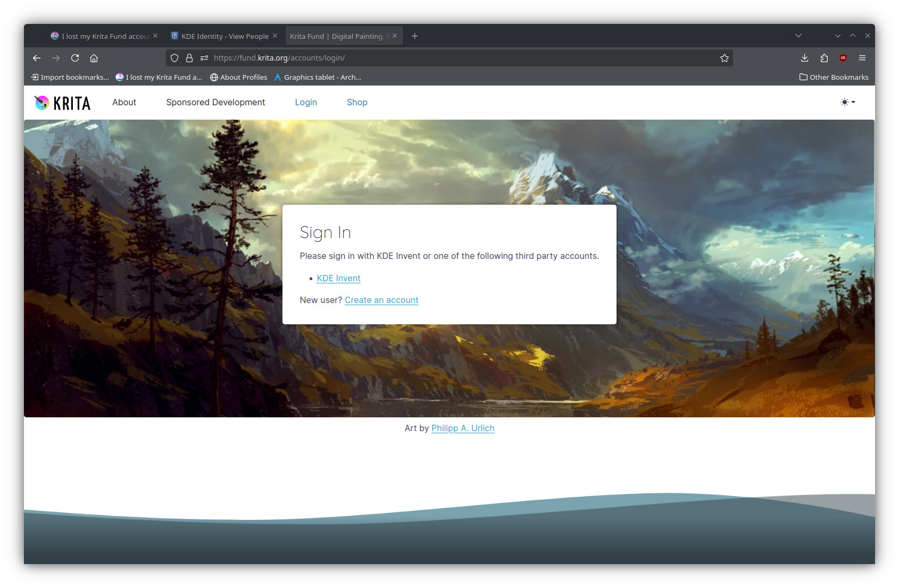
Task: Sign in with the KDE Invent link
Action: pos(338,278)
